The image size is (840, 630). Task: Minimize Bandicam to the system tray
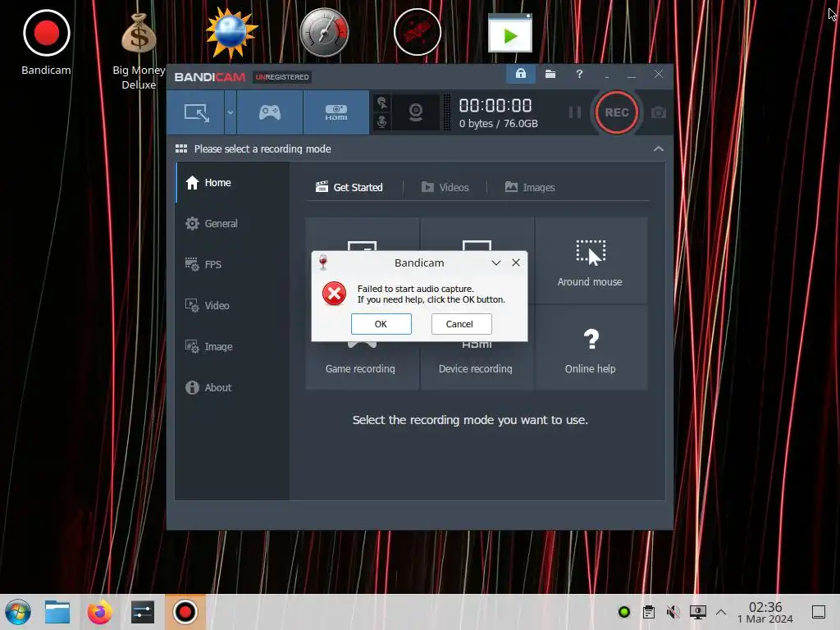607,75
